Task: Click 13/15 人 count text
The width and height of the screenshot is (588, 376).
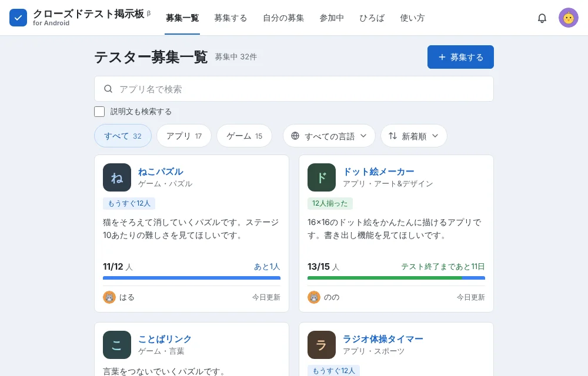Action: 323,267
